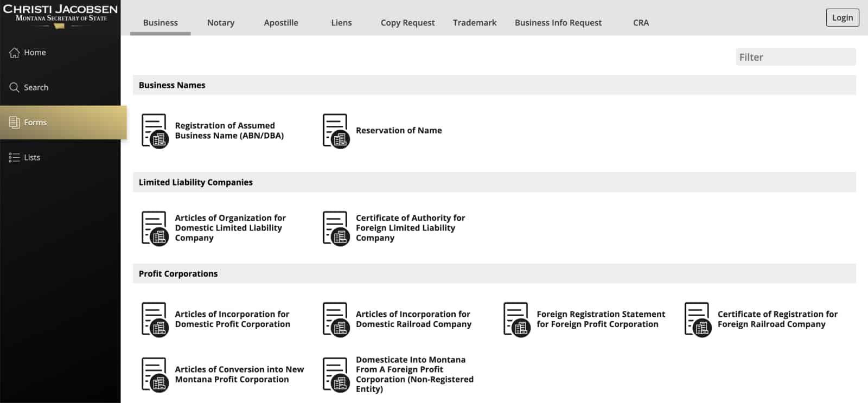Click icon for Foreign Registration Statement form
Screen dimensions: 868x403
click(516, 319)
